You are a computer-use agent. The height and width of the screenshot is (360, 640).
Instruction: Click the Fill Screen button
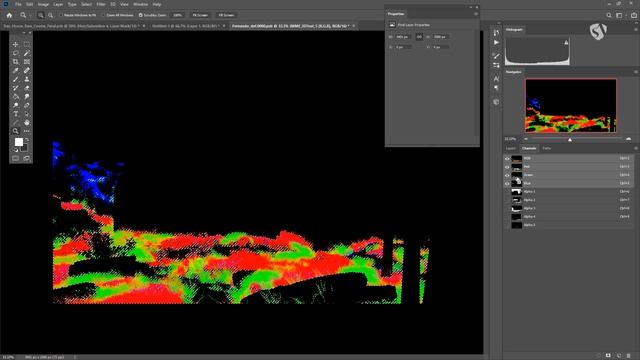pos(226,15)
